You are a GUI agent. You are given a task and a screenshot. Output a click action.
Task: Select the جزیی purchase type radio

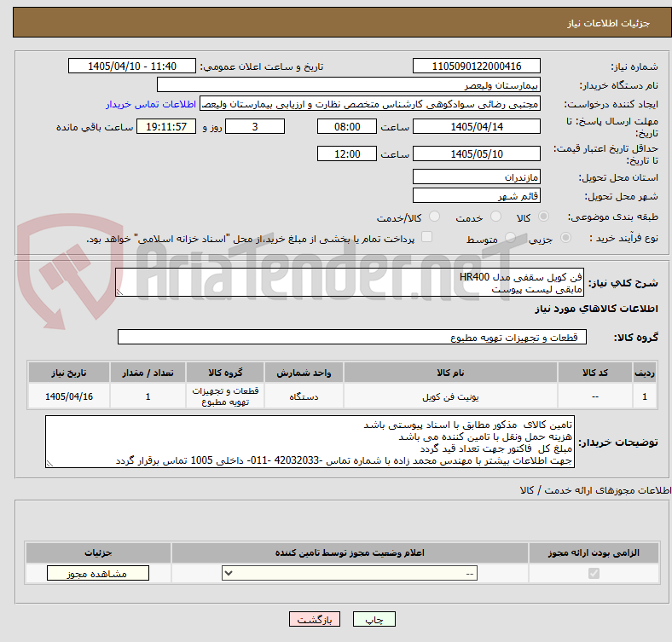coord(565,237)
